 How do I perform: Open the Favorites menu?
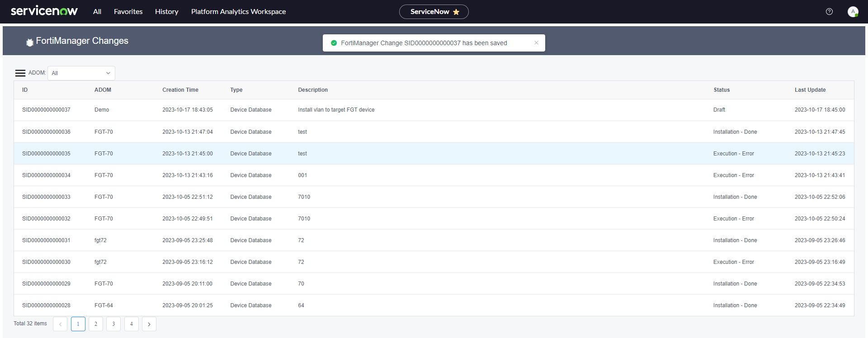[x=128, y=12]
